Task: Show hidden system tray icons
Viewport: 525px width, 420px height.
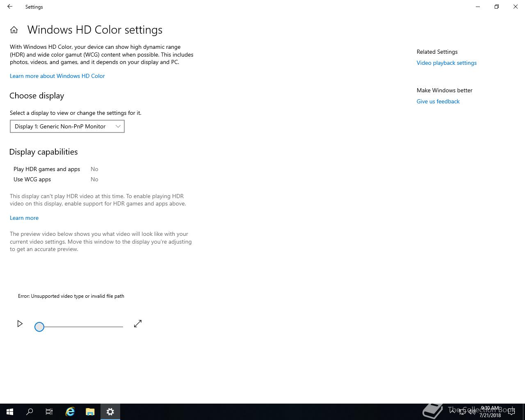Action: click(x=452, y=411)
